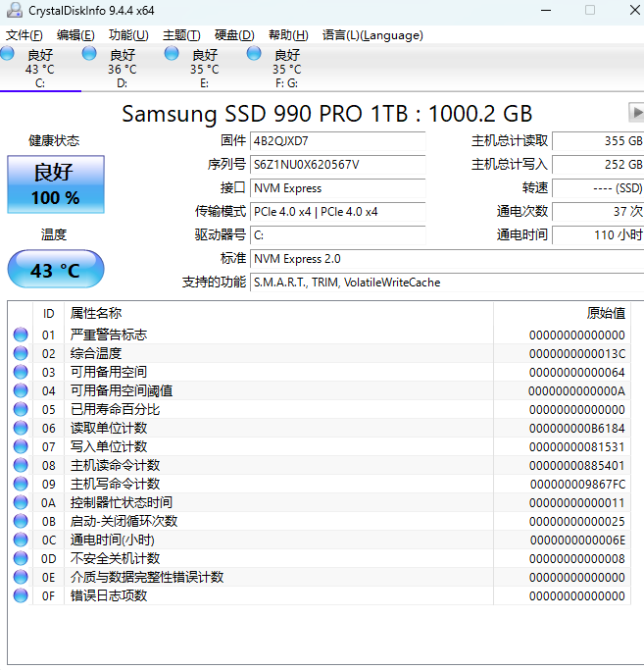The width and height of the screenshot is (644, 670).
Task: Select the C: drive tab at 43 °C
Action: tap(40, 69)
